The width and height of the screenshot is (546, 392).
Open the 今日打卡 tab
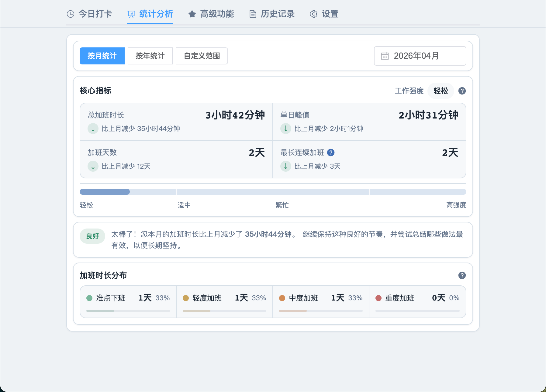coord(89,14)
